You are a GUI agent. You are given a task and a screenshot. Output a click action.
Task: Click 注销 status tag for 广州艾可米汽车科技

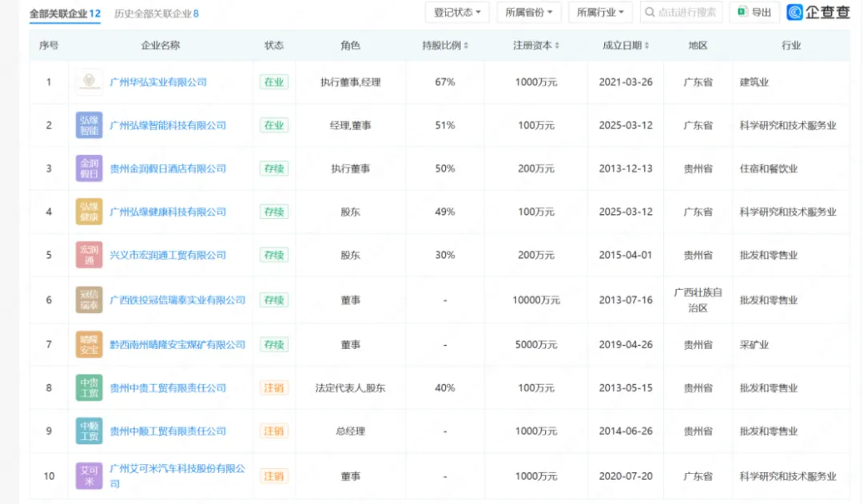tap(274, 476)
